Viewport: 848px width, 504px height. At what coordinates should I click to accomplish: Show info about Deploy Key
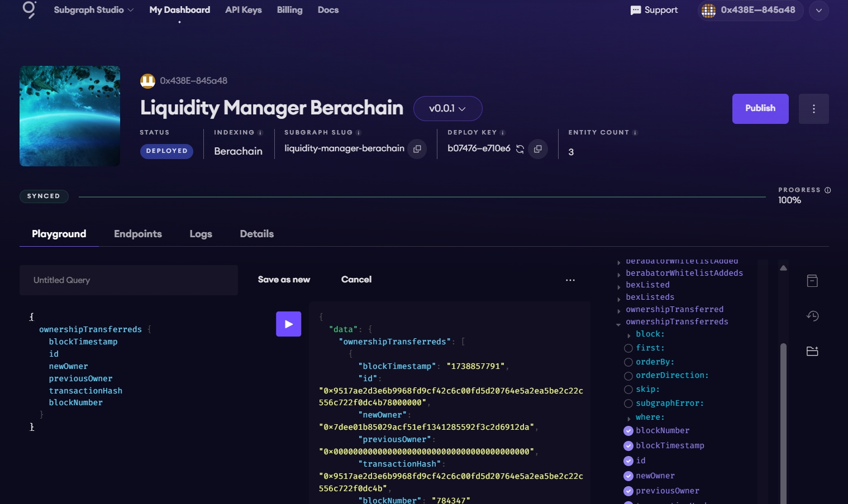[x=503, y=133]
